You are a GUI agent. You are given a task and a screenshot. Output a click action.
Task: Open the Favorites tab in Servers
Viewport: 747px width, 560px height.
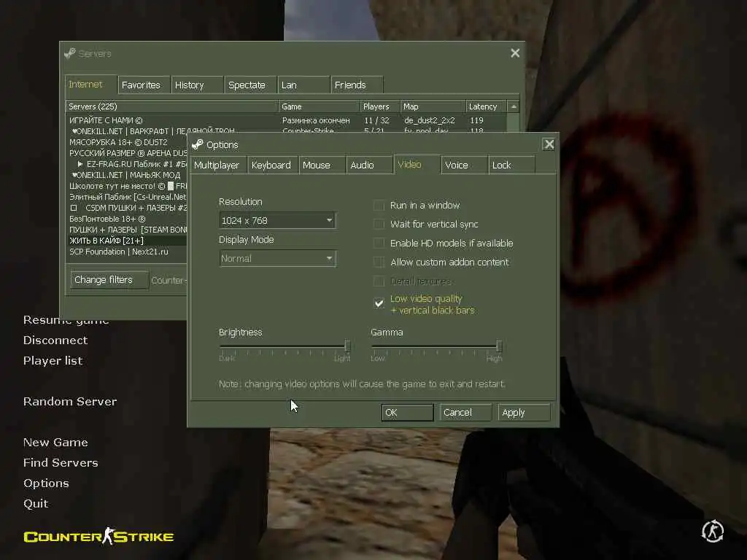[x=144, y=85]
